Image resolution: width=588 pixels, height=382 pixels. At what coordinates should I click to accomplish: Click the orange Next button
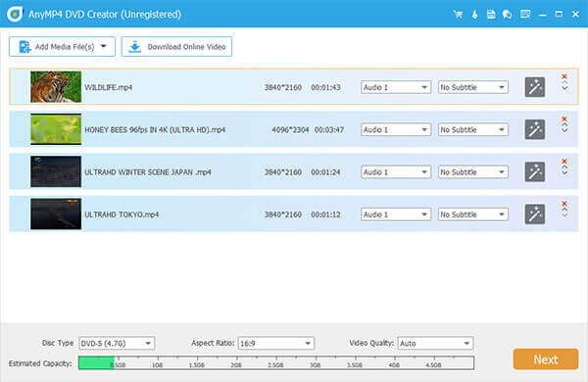546,359
